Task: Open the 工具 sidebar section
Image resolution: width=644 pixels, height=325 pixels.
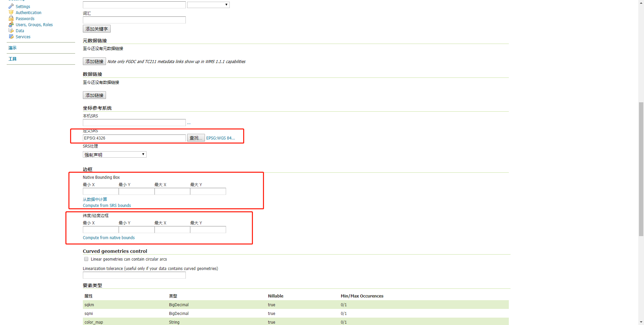Action: (x=12, y=59)
